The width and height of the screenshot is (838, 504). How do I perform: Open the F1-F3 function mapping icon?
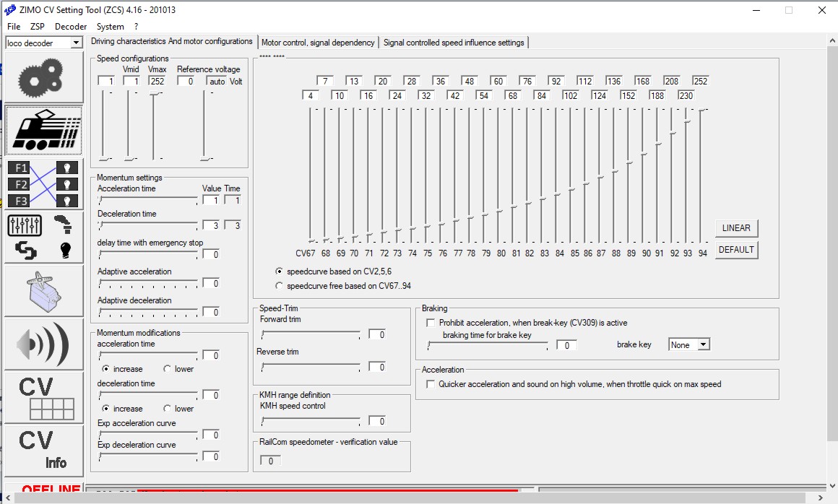(43, 184)
